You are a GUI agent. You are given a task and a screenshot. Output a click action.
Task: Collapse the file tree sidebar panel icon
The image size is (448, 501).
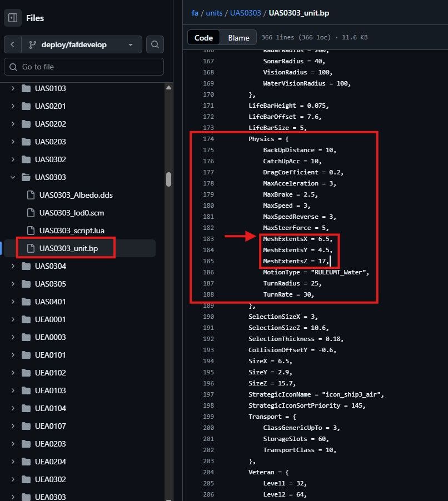point(13,18)
